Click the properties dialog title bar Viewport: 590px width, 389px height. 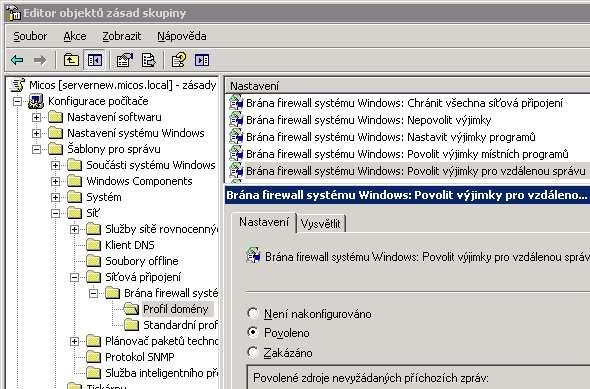[408, 195]
